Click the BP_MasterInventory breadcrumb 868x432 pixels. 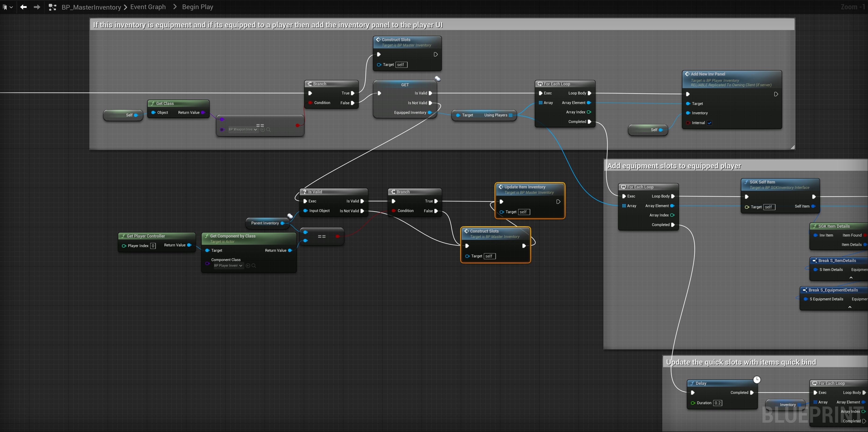click(x=91, y=7)
